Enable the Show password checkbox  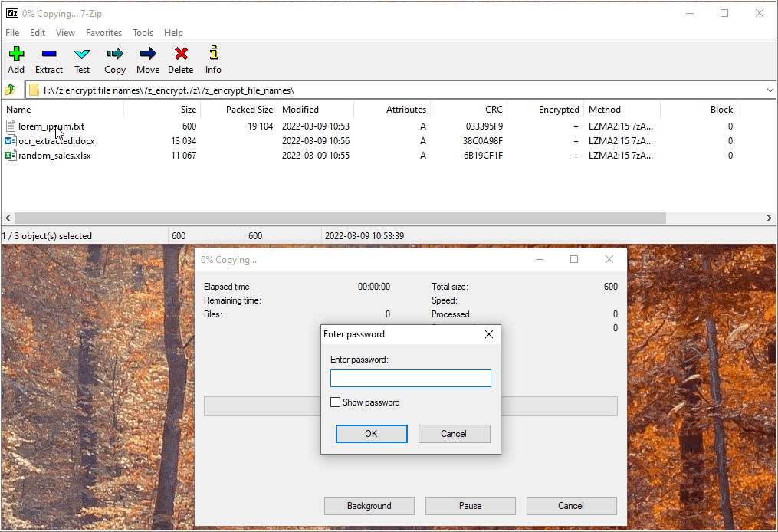tap(335, 402)
